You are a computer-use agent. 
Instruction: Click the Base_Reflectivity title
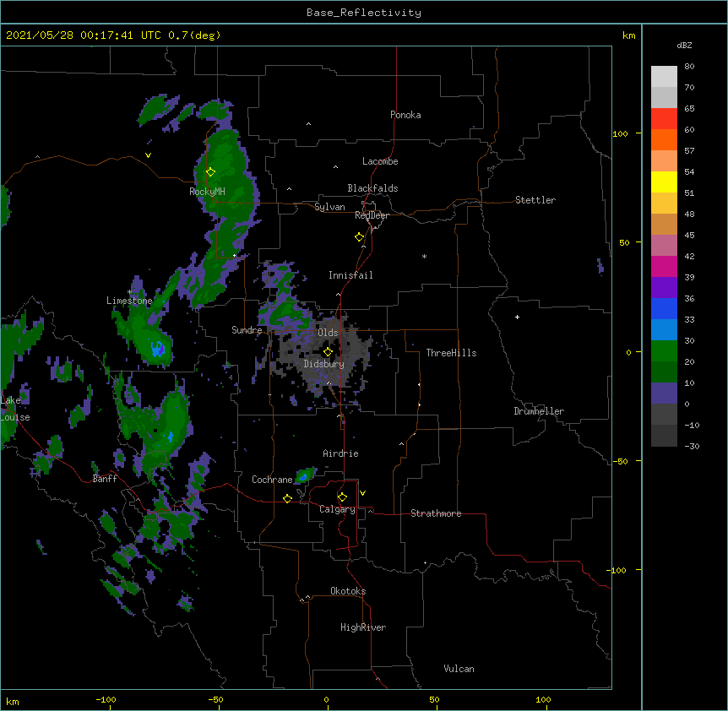coord(364,13)
